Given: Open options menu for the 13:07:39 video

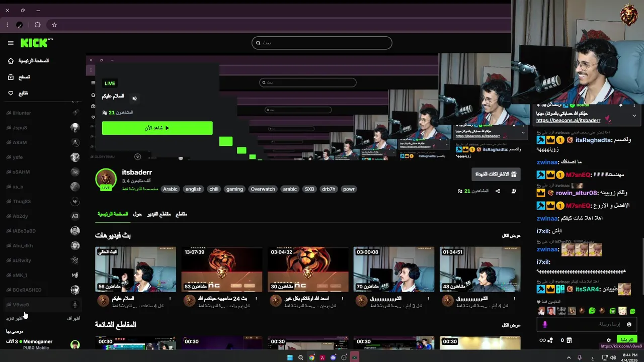Looking at the screenshot, I should [257, 299].
